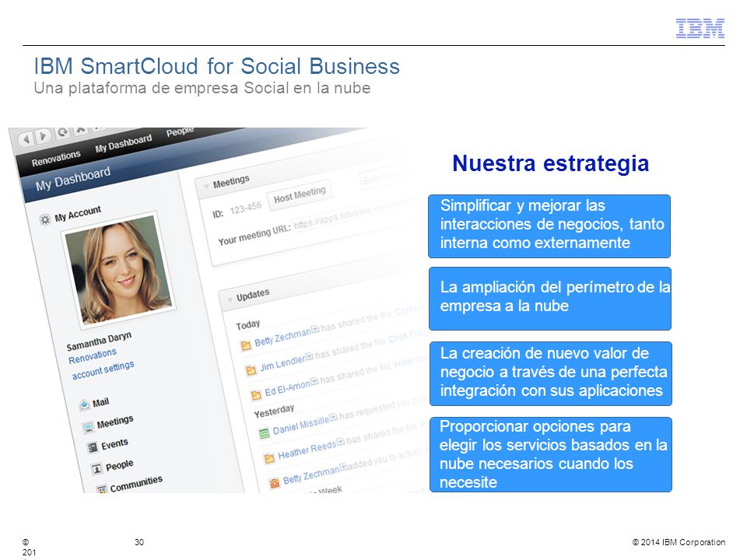Click the Nuestra estrategia heading

tap(551, 163)
